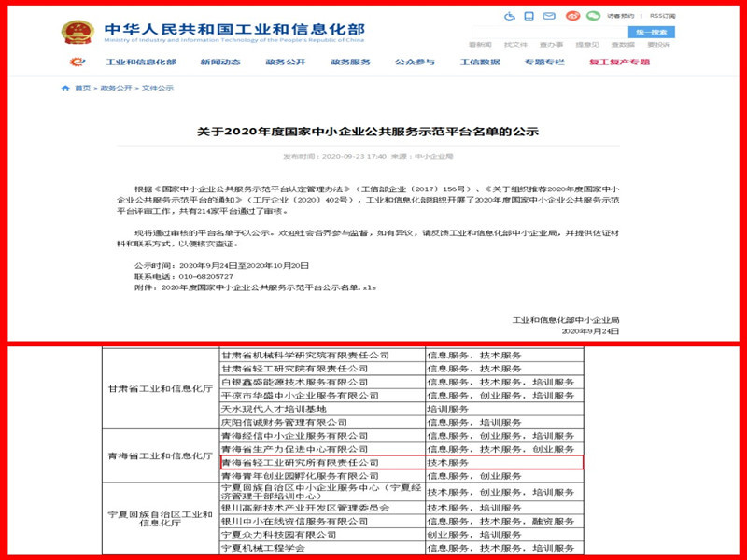The image size is (747, 560).
Task: Open the 新闻动态 menu
Action: point(220,62)
